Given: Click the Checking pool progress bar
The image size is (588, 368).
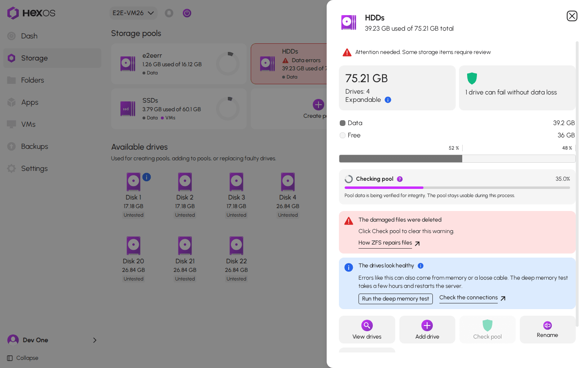Looking at the screenshot, I should point(457,188).
